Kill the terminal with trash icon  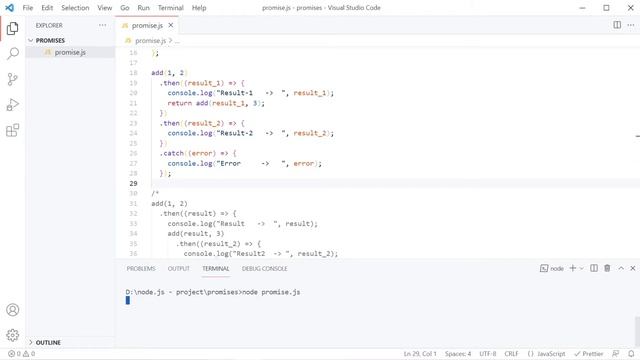607,268
